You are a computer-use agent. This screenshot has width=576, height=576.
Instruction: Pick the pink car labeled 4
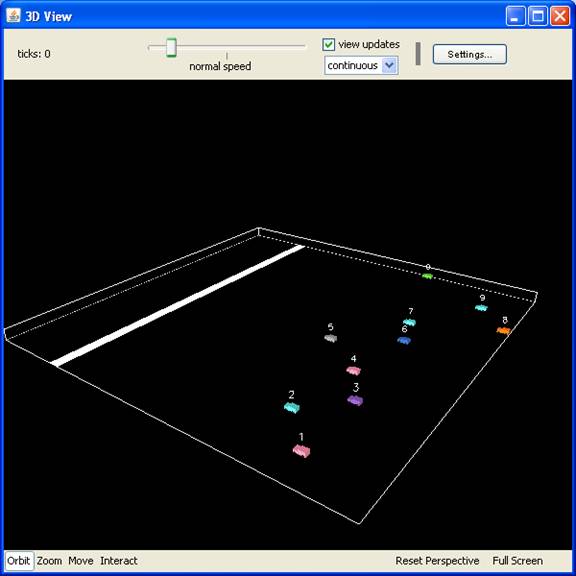click(x=353, y=370)
